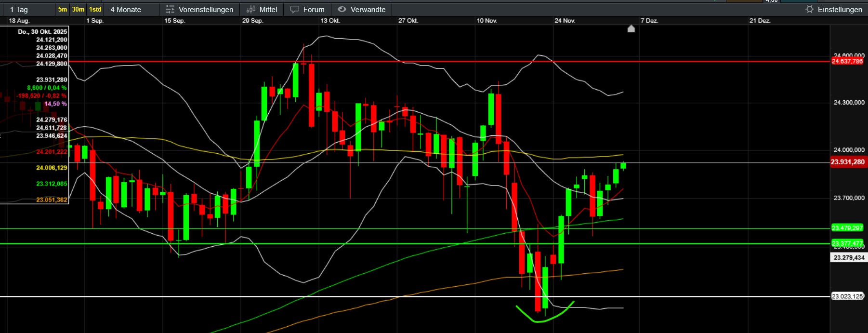Screen dimensions: 868x333
Task: Click the red '-198,520 / -0,82 %' value
Action: point(41,96)
